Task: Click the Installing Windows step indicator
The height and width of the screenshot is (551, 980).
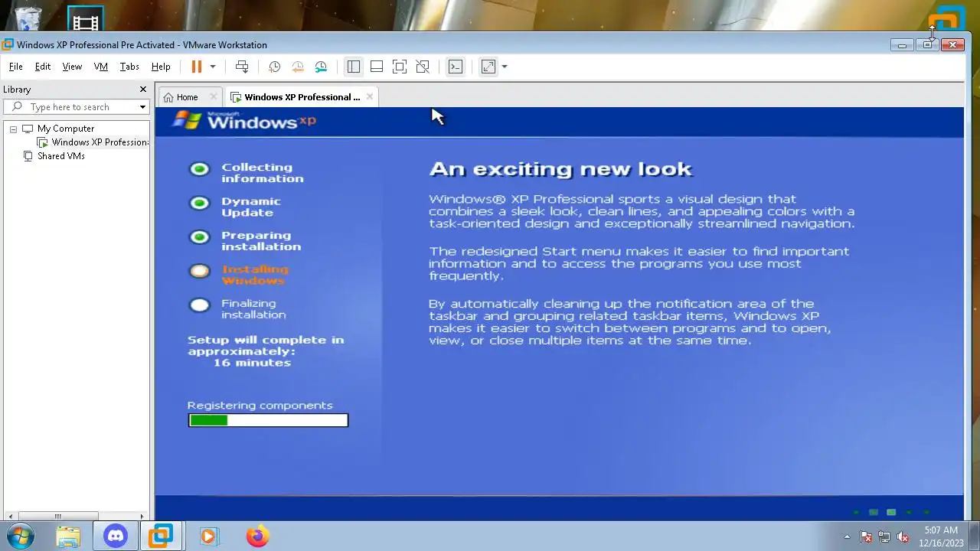Action: 199,271
